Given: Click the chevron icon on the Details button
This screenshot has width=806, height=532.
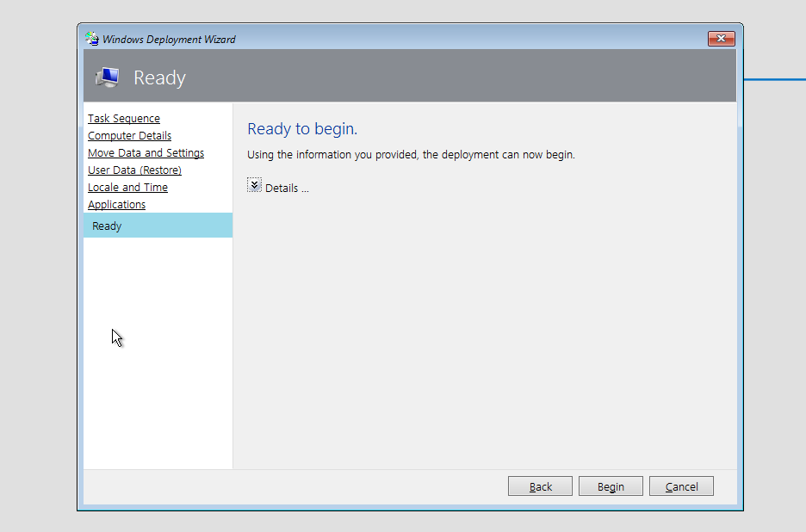Looking at the screenshot, I should coord(254,183).
